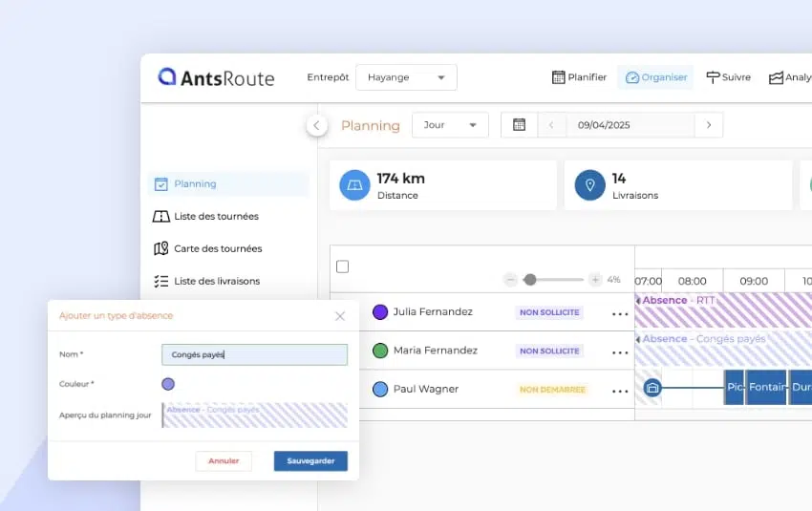
Task: Click the zoom in plus icon
Action: tap(595, 280)
